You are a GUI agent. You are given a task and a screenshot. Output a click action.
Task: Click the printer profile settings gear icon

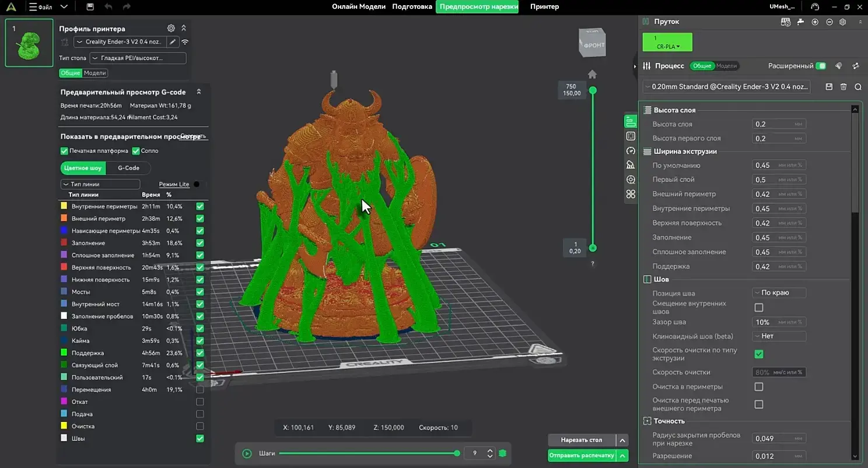point(171,28)
